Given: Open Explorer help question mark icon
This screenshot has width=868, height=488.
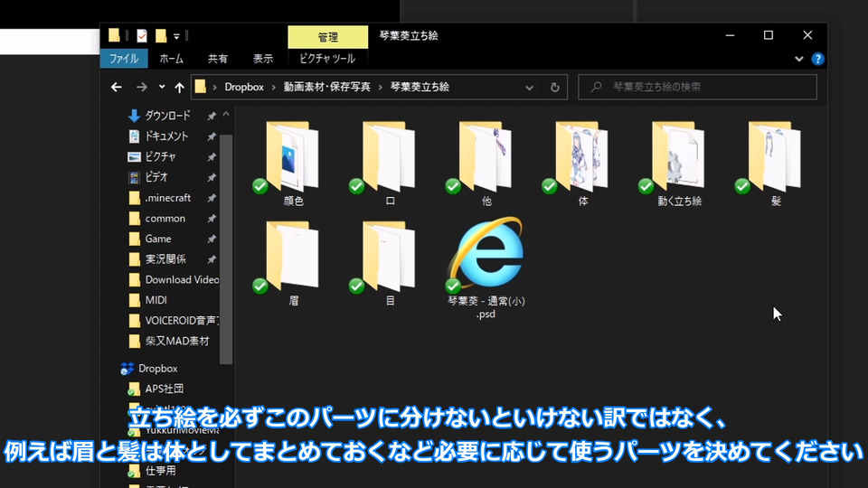Looking at the screenshot, I should click(x=817, y=59).
